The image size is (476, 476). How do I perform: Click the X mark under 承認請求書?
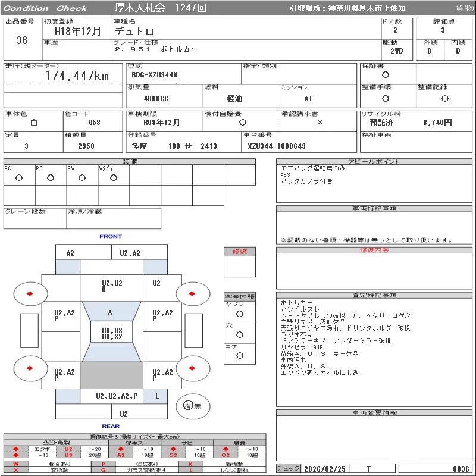tap(320, 123)
